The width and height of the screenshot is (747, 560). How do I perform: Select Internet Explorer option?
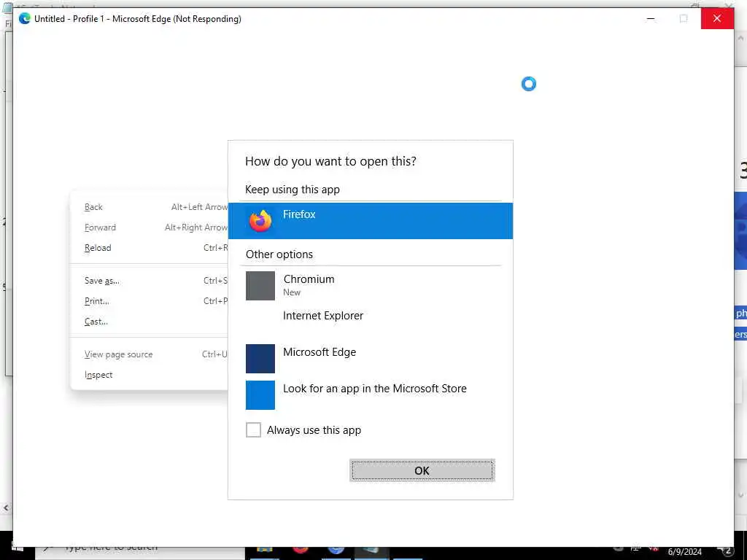(x=370, y=322)
